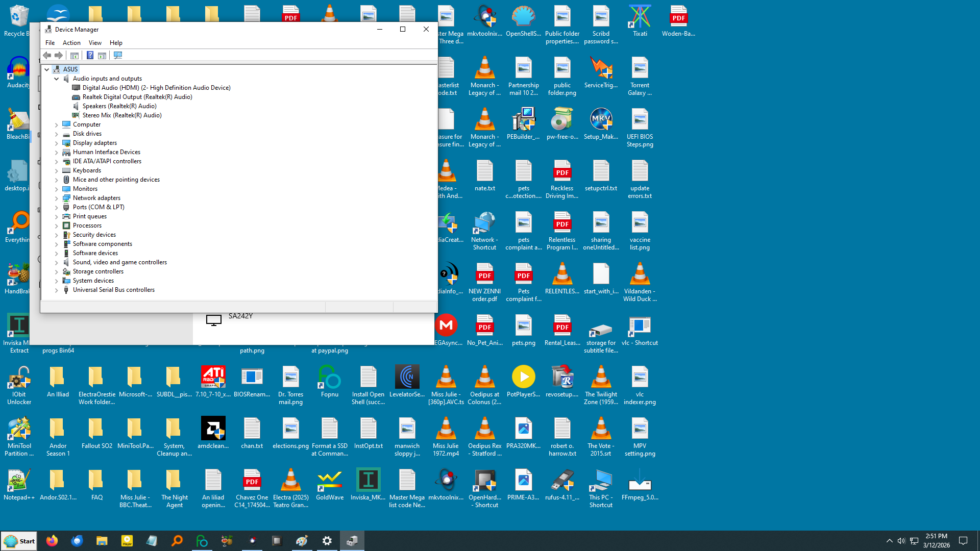The height and width of the screenshot is (551, 980).
Task: Click the taskbar clock and date
Action: [x=936, y=541]
